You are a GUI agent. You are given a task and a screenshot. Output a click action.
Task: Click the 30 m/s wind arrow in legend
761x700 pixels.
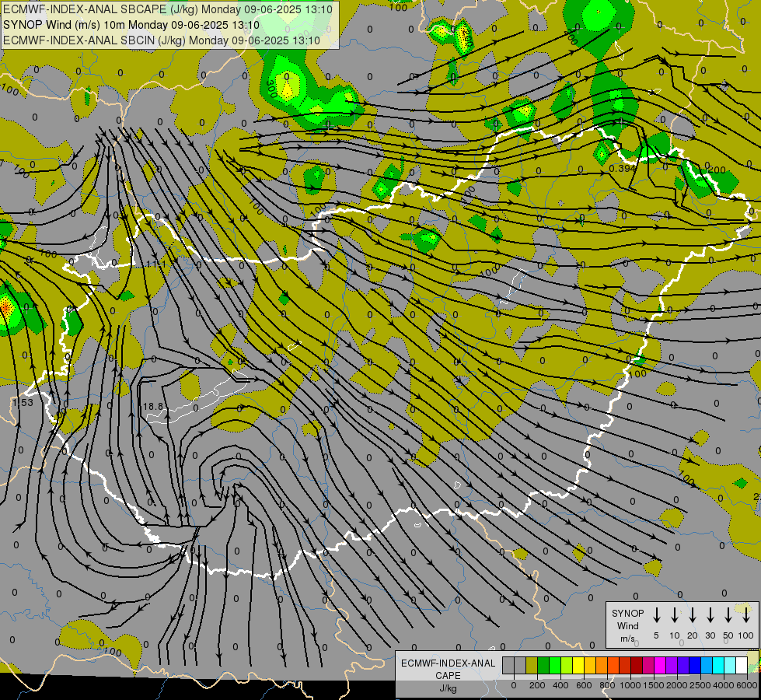[710, 614]
